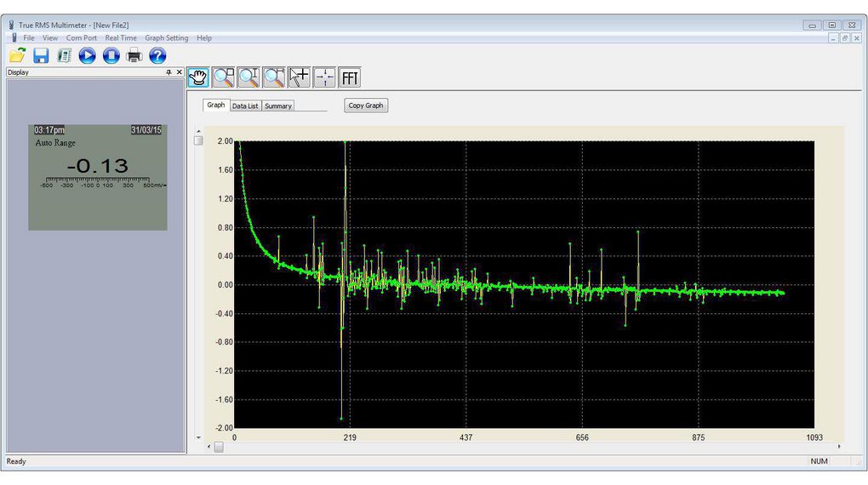This screenshot has width=868, height=485.
Task: Print the graph using the printer icon
Action: (134, 56)
